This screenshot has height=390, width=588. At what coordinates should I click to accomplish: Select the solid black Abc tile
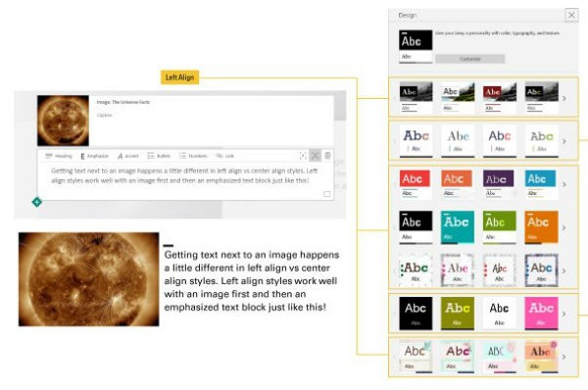[x=416, y=314]
